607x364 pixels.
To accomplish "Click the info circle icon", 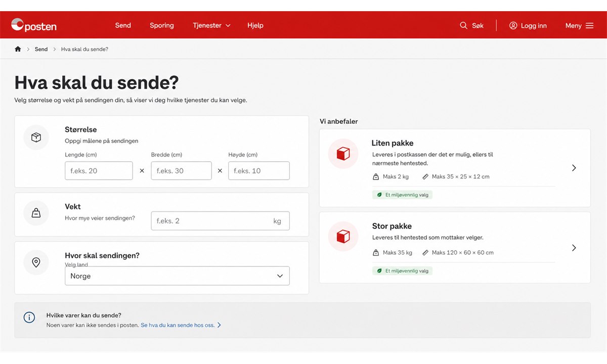I will [x=29, y=317].
